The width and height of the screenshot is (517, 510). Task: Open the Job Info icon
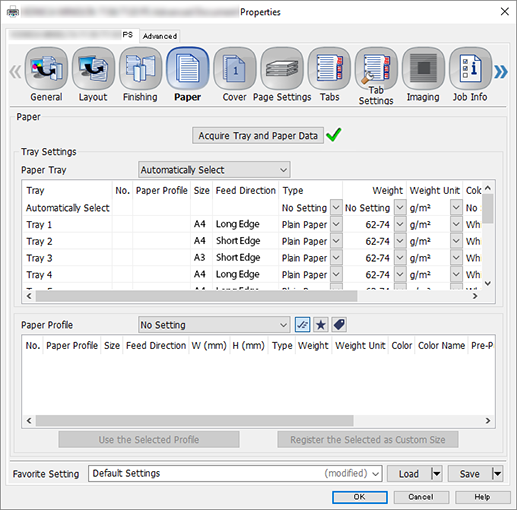470,69
